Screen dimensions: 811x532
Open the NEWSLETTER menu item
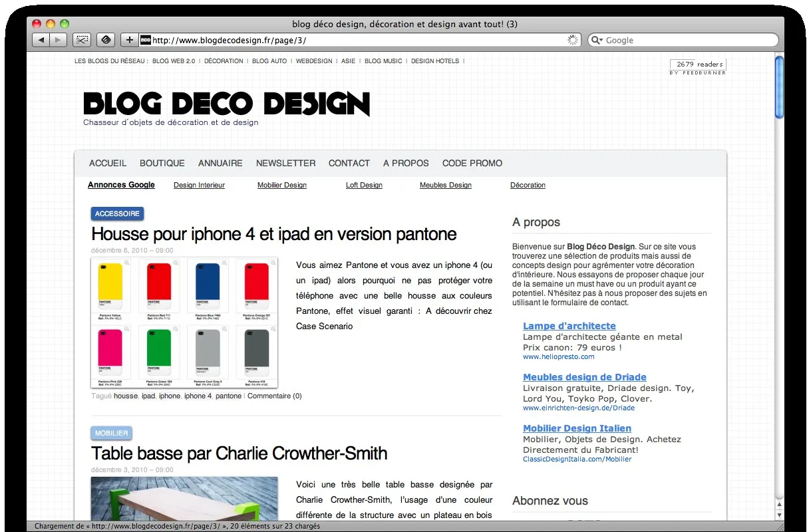[x=286, y=163]
